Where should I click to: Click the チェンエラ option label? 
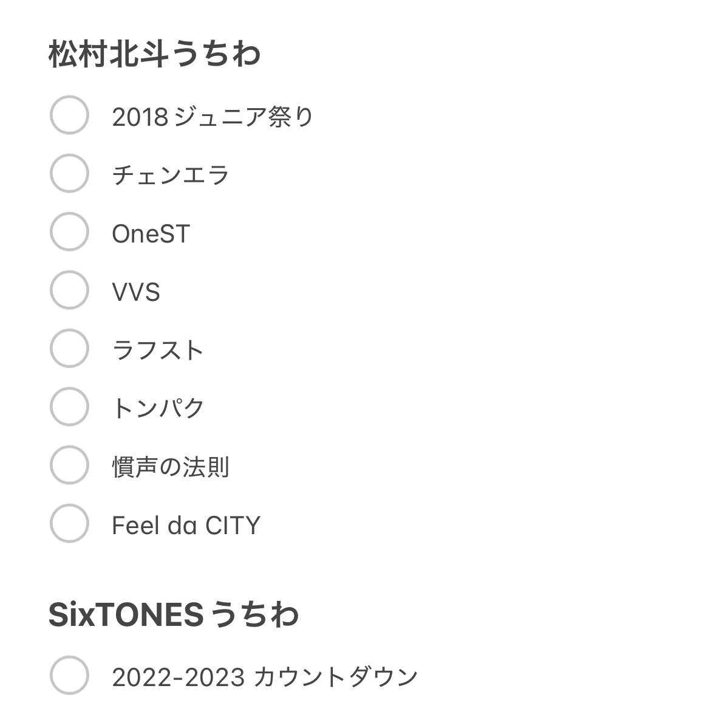[170, 175]
